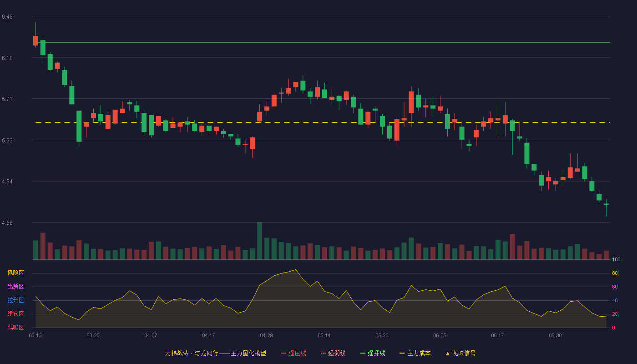Select the last green candlestick on the chart
The image size is (637, 364).
[x=606, y=204]
